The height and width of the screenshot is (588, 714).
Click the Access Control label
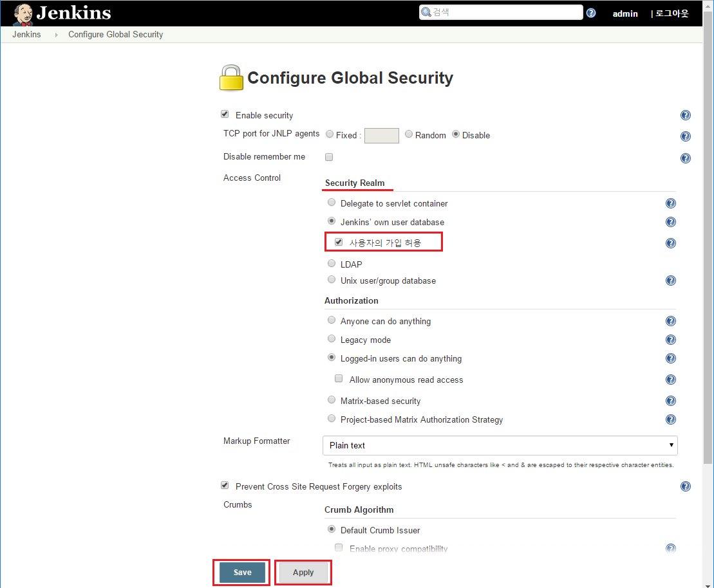(252, 178)
